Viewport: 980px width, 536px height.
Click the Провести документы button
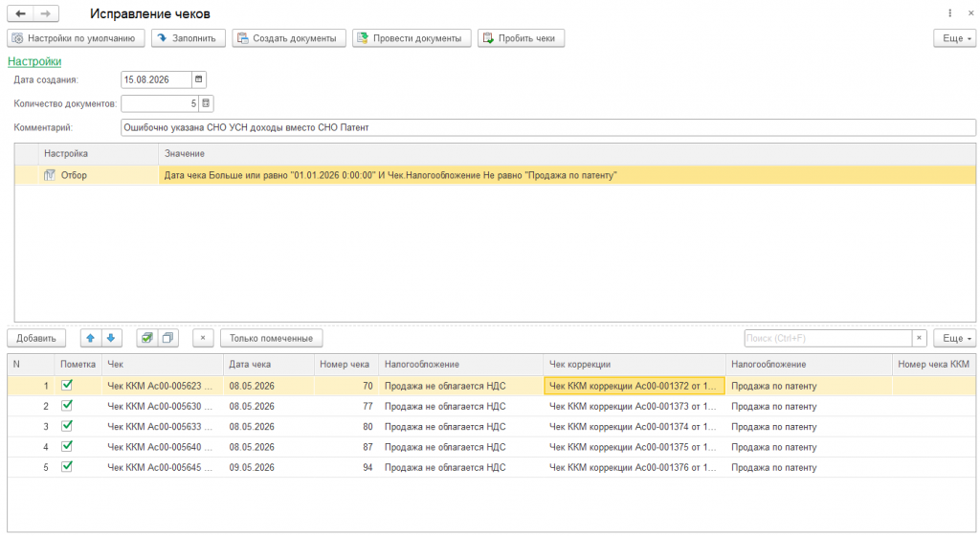point(412,38)
